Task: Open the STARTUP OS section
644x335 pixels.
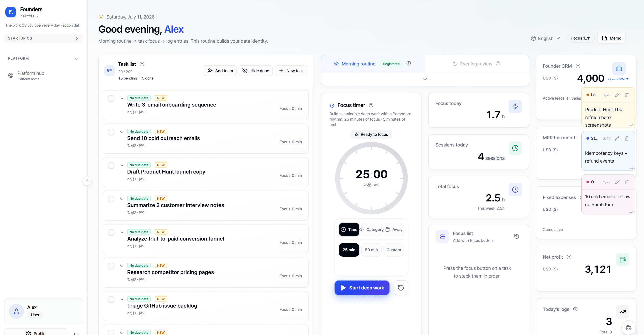Action: coord(44,38)
